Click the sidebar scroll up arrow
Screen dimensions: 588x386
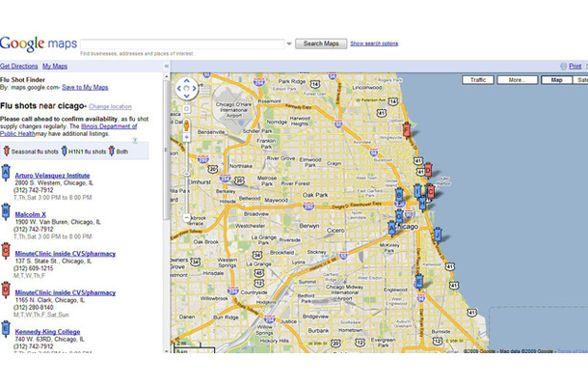[167, 76]
